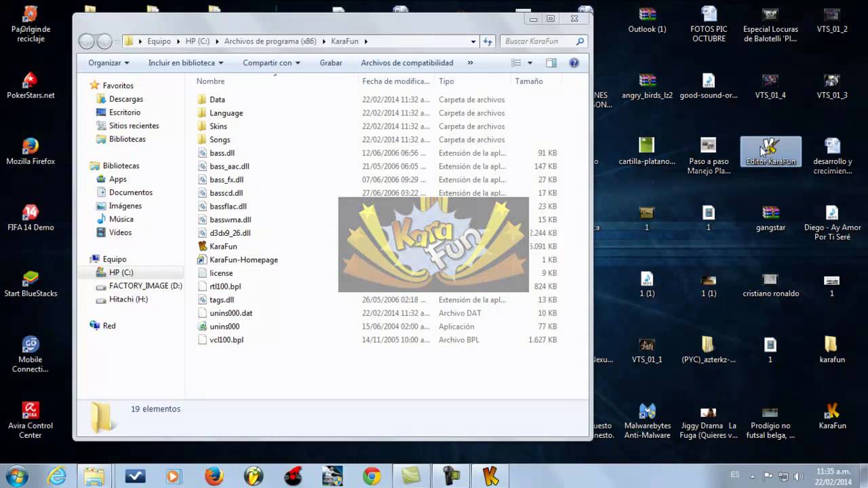Image resolution: width=868 pixels, height=488 pixels.
Task: Select the bass.dll file icon
Action: [202, 153]
